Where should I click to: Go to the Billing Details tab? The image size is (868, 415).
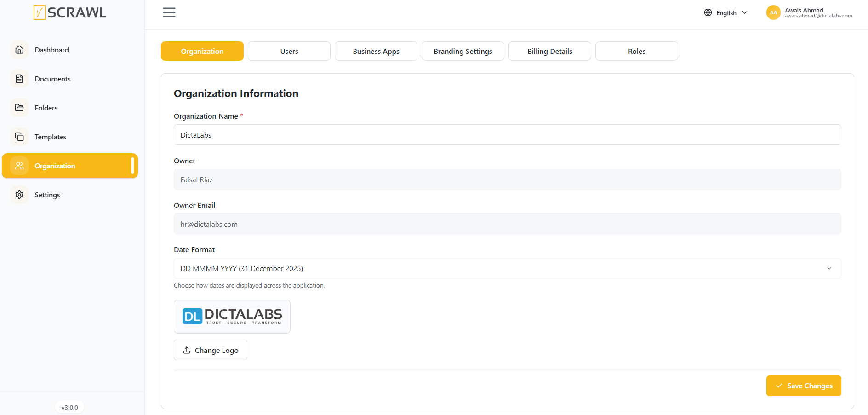coord(549,51)
